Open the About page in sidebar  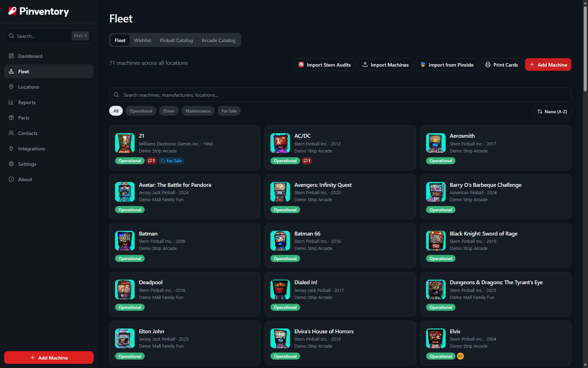[x=49, y=179]
